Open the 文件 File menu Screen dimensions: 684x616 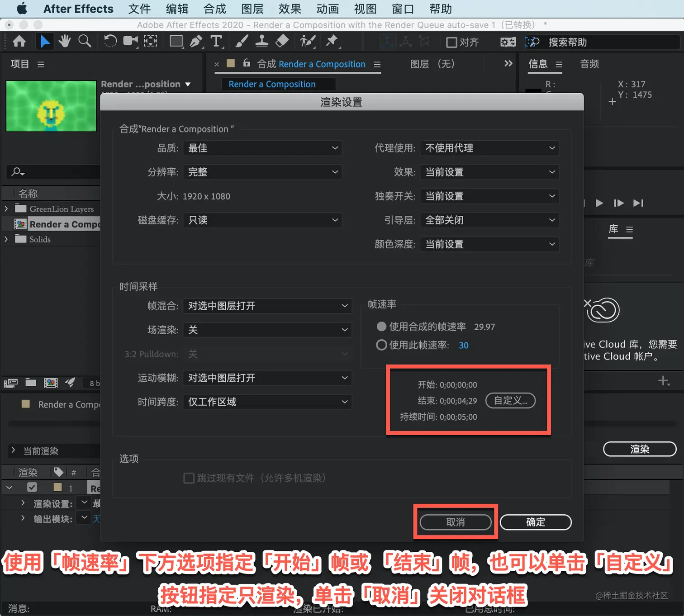(139, 9)
